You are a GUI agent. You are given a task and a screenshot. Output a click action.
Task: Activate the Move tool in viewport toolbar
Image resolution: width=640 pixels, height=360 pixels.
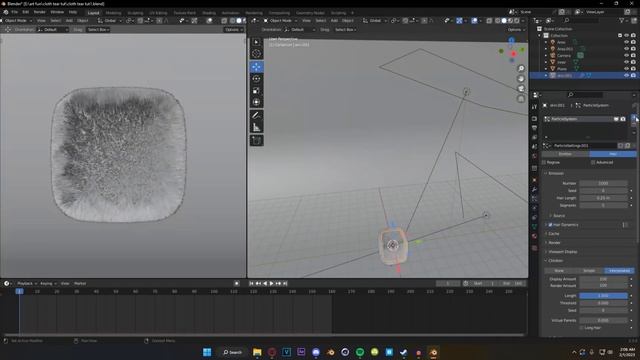pyautogui.click(x=256, y=67)
